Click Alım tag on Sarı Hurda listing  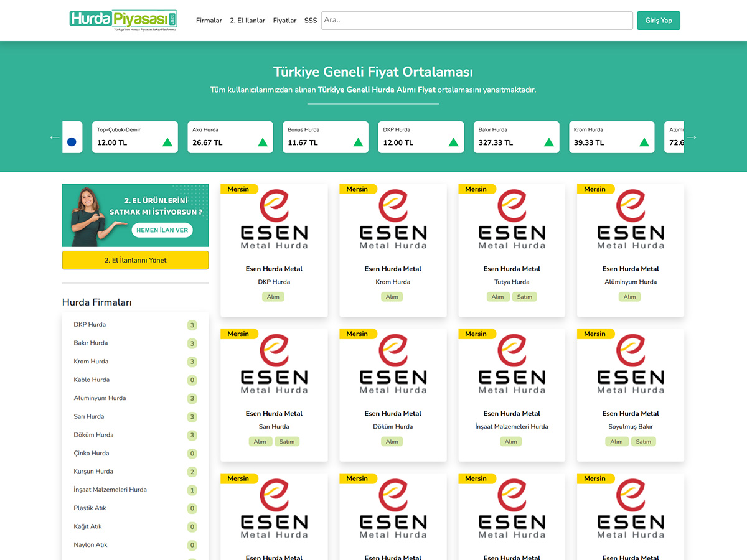[260, 442]
